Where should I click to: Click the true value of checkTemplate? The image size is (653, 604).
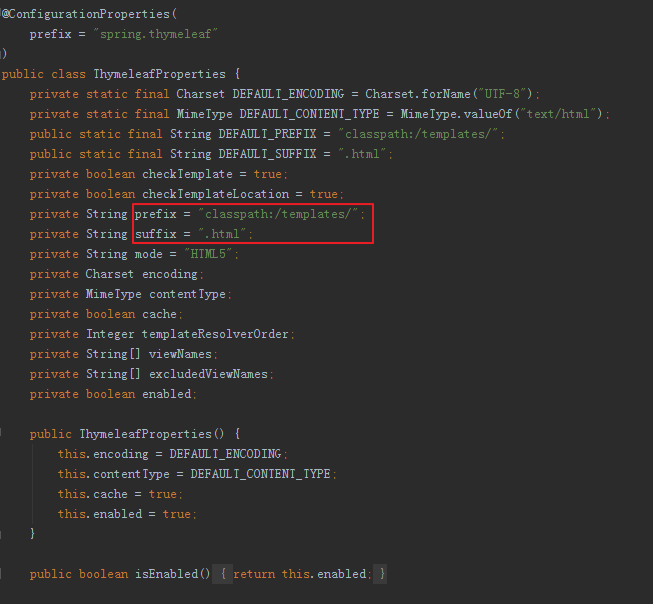tap(268, 174)
